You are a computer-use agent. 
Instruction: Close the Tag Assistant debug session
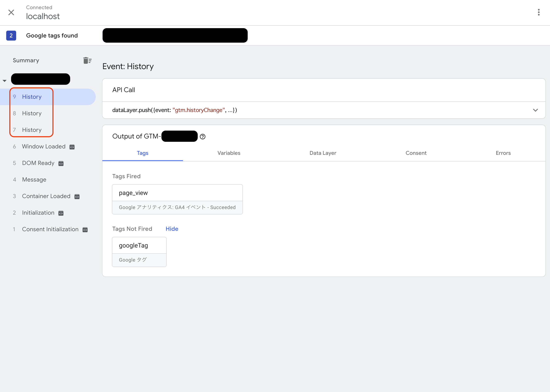pos(11,12)
